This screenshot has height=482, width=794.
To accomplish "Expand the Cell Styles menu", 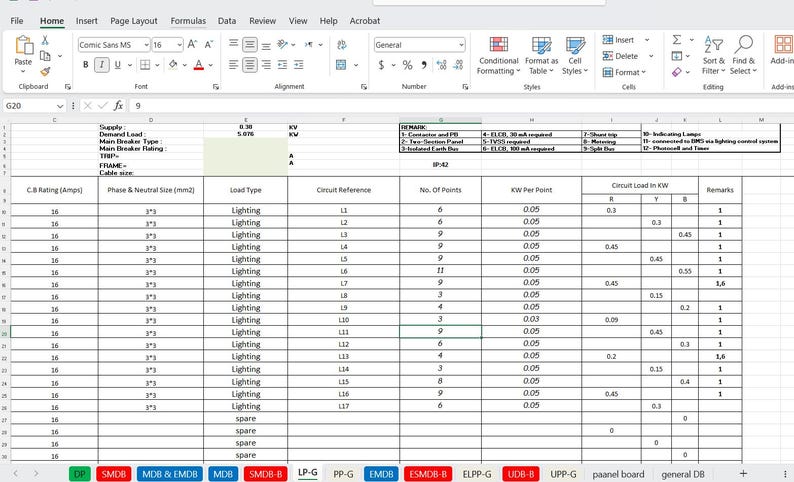I will (575, 56).
